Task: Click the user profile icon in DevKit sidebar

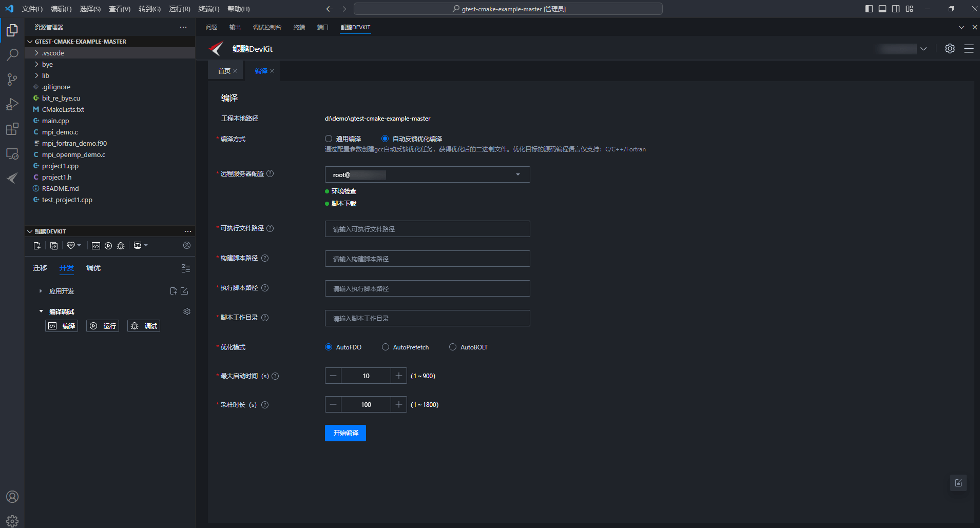Action: click(187, 246)
